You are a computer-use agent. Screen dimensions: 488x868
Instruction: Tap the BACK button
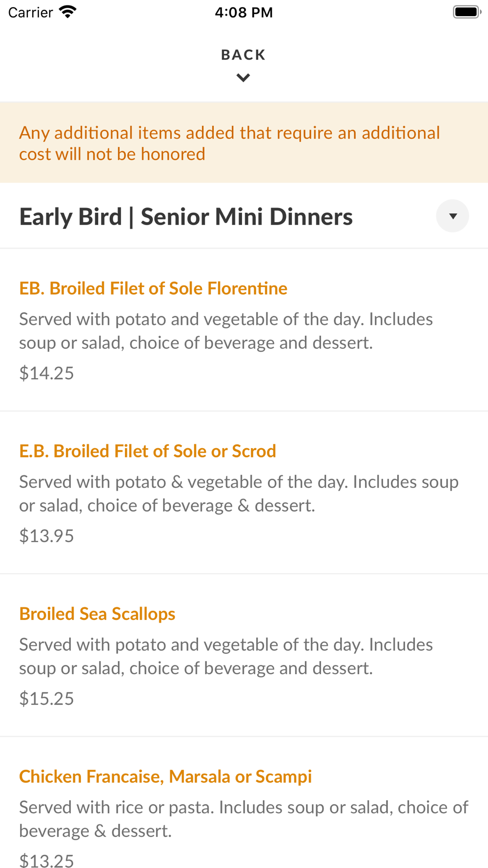[x=243, y=55]
